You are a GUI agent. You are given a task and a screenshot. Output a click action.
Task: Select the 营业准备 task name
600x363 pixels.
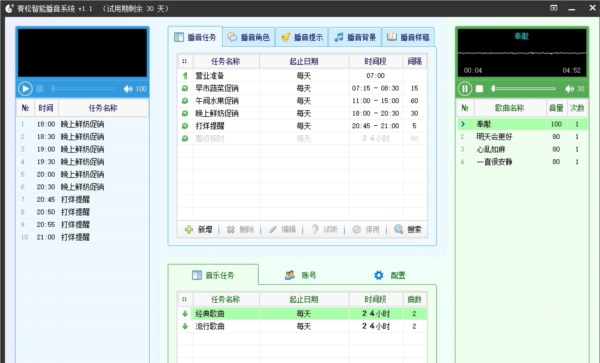pos(210,76)
